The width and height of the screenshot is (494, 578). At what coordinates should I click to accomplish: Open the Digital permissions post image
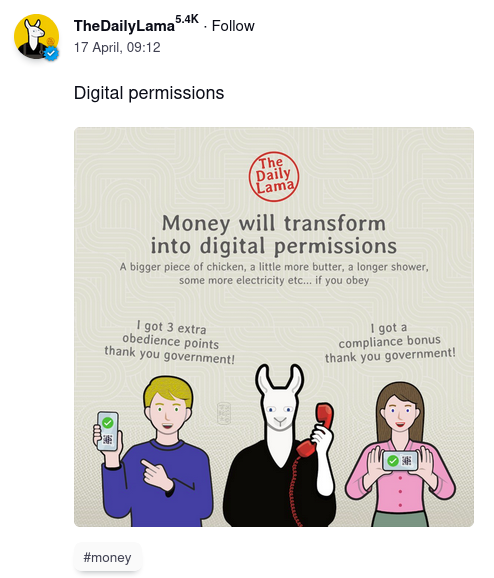coord(274,327)
